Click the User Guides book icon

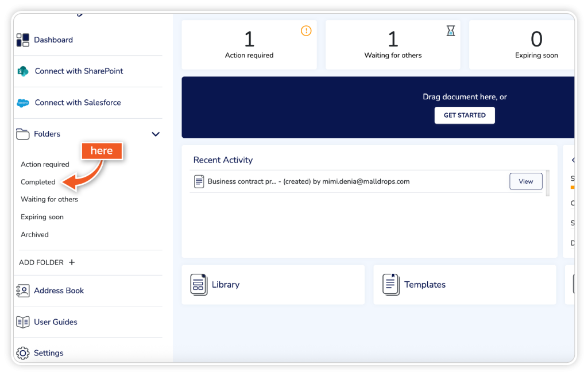23,322
